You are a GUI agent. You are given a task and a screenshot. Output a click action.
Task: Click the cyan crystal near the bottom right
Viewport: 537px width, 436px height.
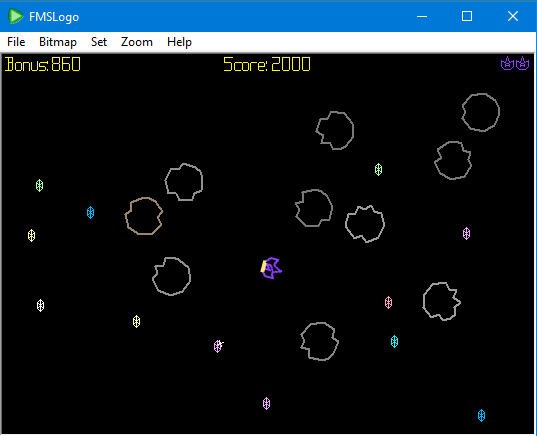pyautogui.click(x=394, y=341)
